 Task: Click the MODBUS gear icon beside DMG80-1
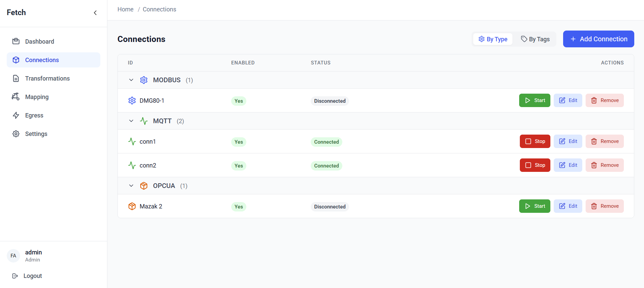132,101
